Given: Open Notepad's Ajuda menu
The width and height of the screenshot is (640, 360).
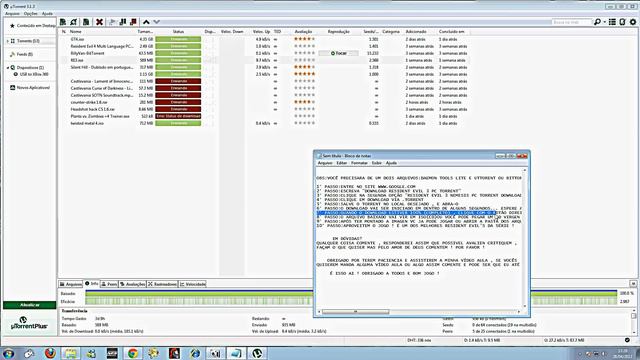Looking at the screenshot, I should (391, 163).
